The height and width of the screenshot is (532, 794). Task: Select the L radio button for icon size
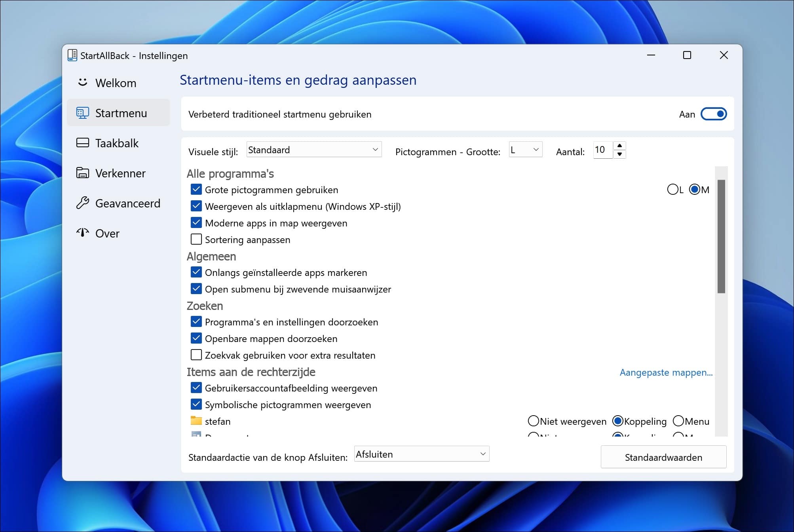click(673, 190)
